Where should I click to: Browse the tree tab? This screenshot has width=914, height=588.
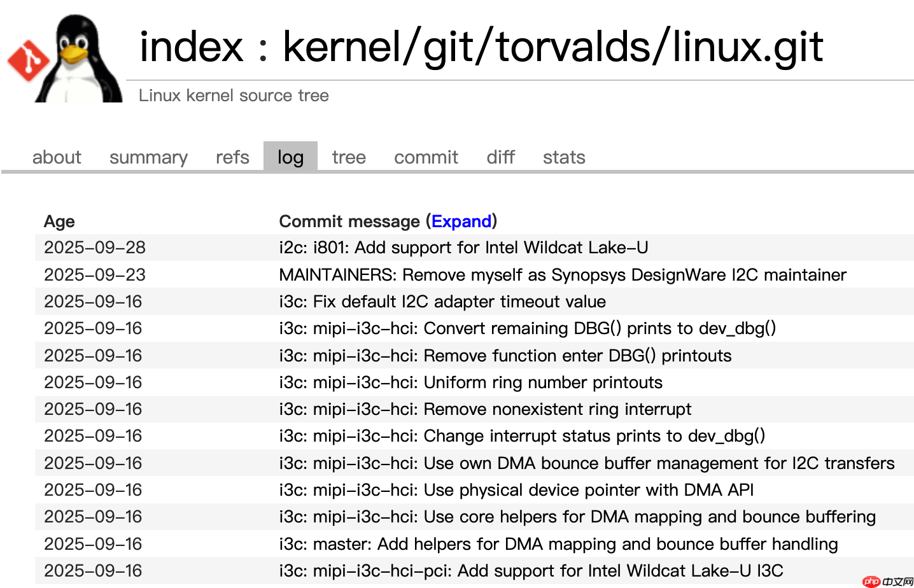pyautogui.click(x=348, y=157)
